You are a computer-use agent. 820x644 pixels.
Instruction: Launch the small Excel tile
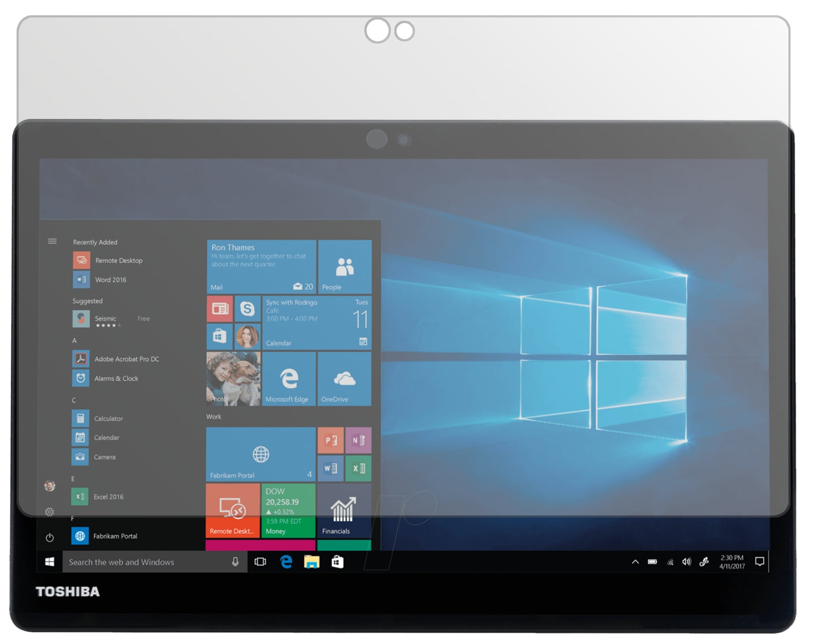click(358, 468)
